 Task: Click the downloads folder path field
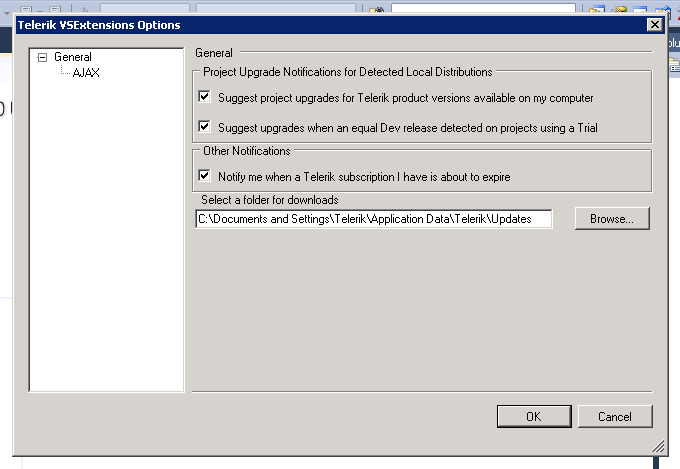click(x=374, y=219)
